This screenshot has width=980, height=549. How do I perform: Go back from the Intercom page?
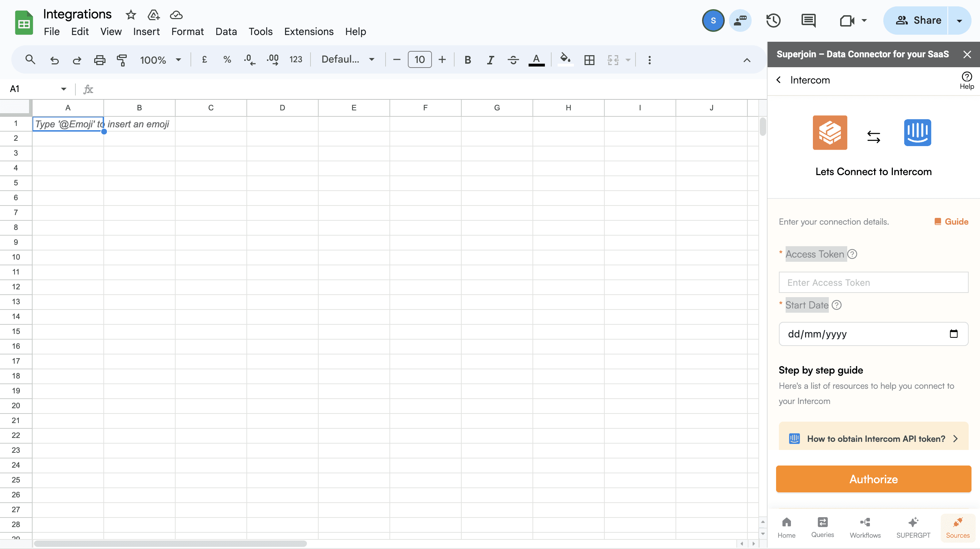click(779, 80)
